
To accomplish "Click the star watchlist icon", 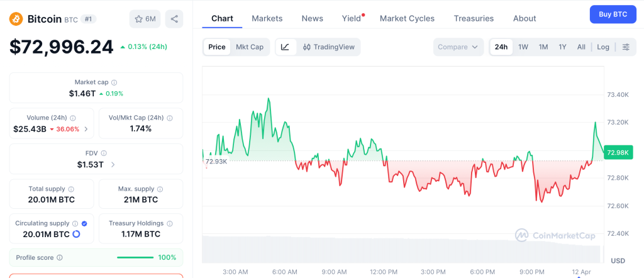I will [x=139, y=19].
